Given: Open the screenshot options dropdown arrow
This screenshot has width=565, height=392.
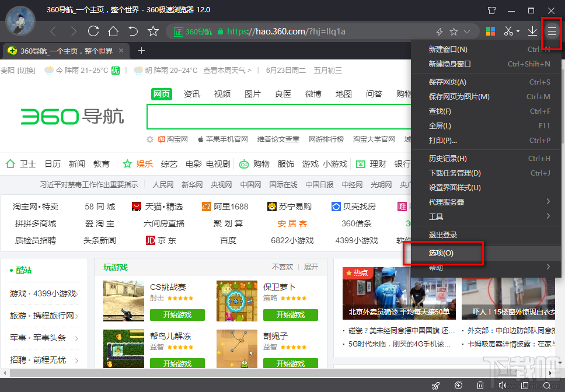Looking at the screenshot, I should (519, 31).
